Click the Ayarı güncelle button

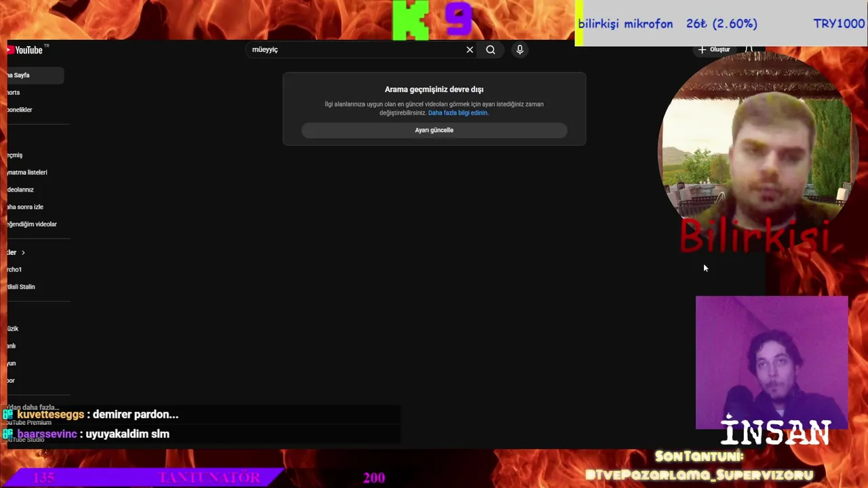(434, 130)
